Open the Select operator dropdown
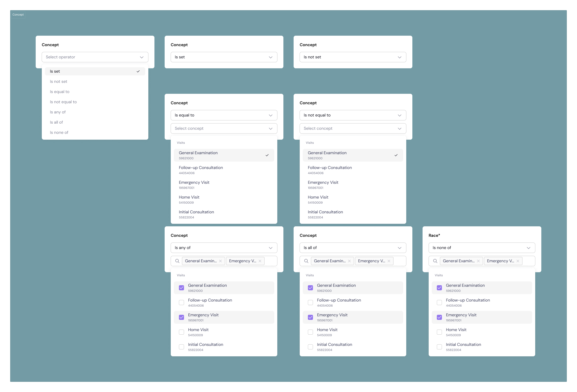 coord(95,57)
